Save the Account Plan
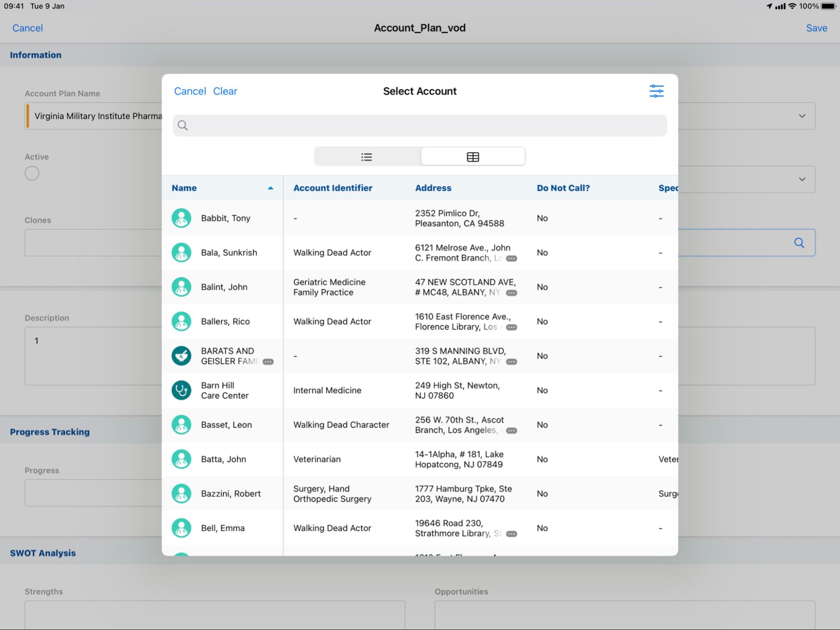 (816, 28)
